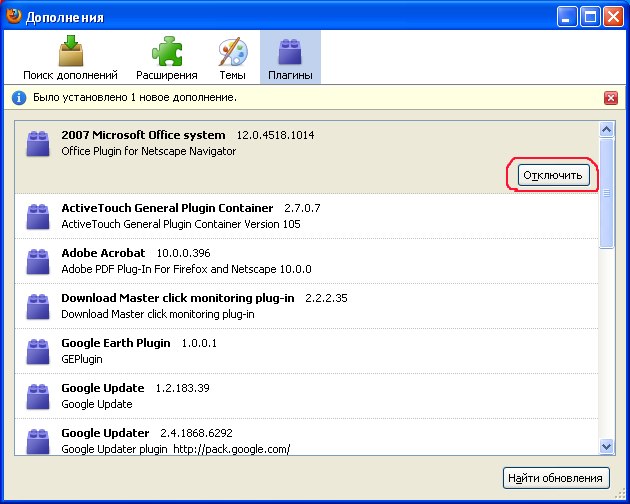Select the Google Updater plugin entry
This screenshot has width=630, height=504.
point(300,440)
